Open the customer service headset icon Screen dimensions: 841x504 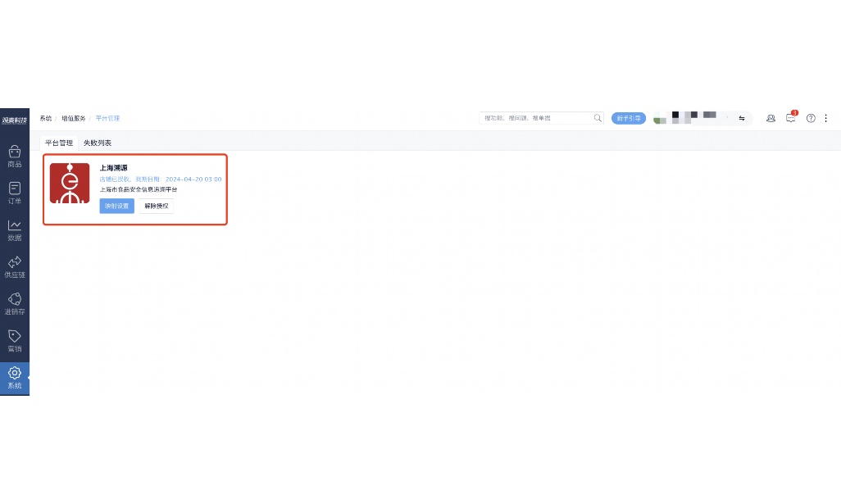click(771, 118)
